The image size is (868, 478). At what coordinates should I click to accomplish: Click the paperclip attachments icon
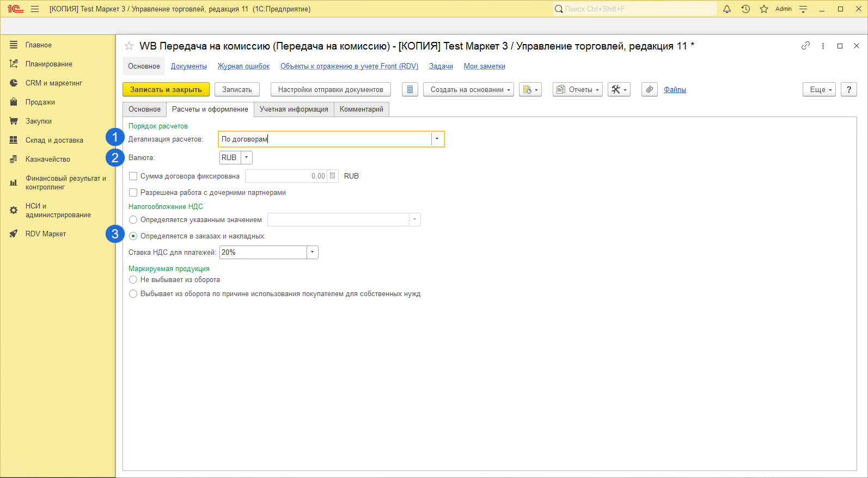pos(649,89)
